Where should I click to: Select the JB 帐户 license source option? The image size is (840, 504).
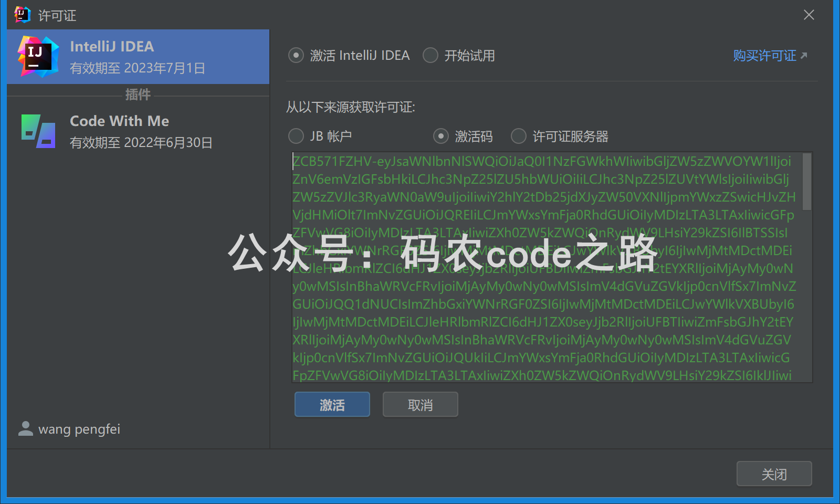tap(296, 136)
